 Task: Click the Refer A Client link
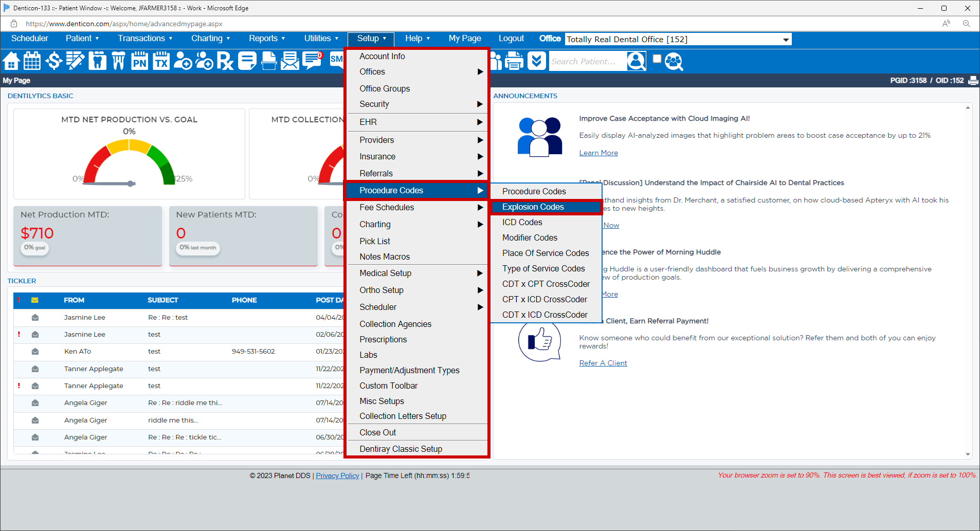point(603,363)
